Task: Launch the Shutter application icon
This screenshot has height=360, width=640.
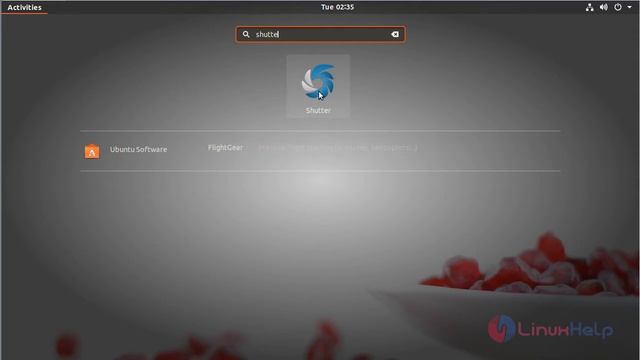Action: coord(318,87)
